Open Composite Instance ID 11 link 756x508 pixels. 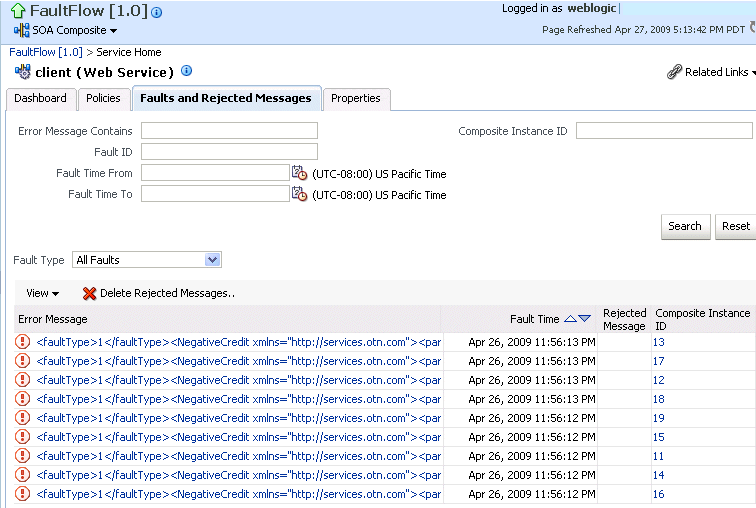click(x=659, y=456)
